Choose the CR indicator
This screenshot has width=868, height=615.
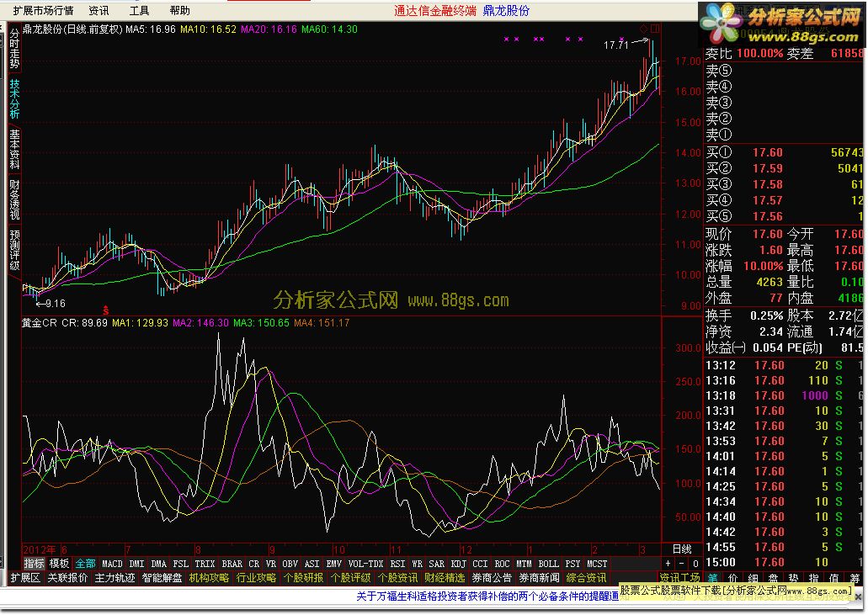253,564
